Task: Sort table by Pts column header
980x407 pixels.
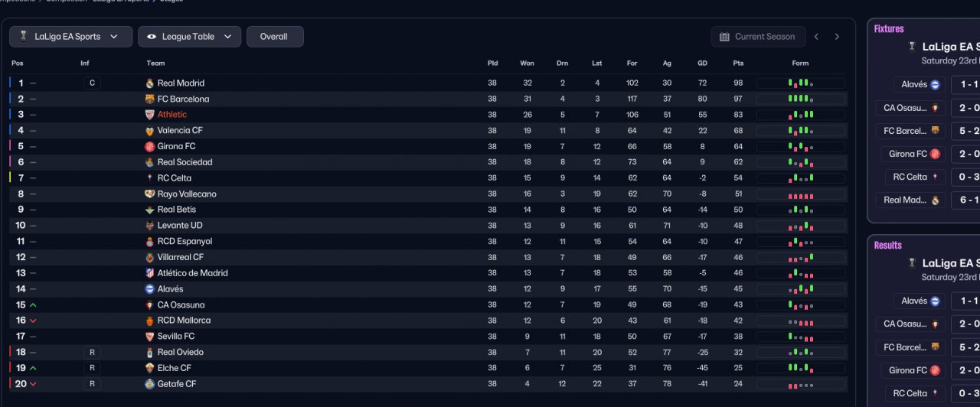Action: (x=738, y=63)
